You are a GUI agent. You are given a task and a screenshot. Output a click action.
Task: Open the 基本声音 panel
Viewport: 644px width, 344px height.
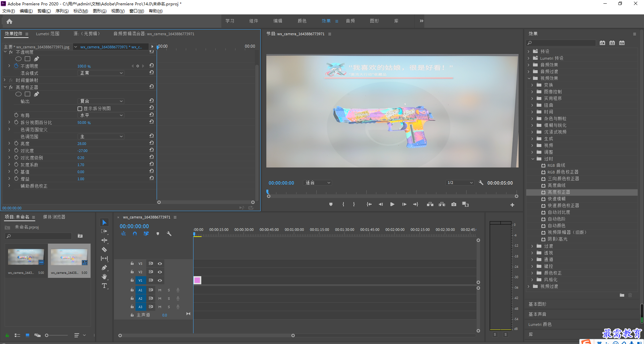click(x=538, y=314)
